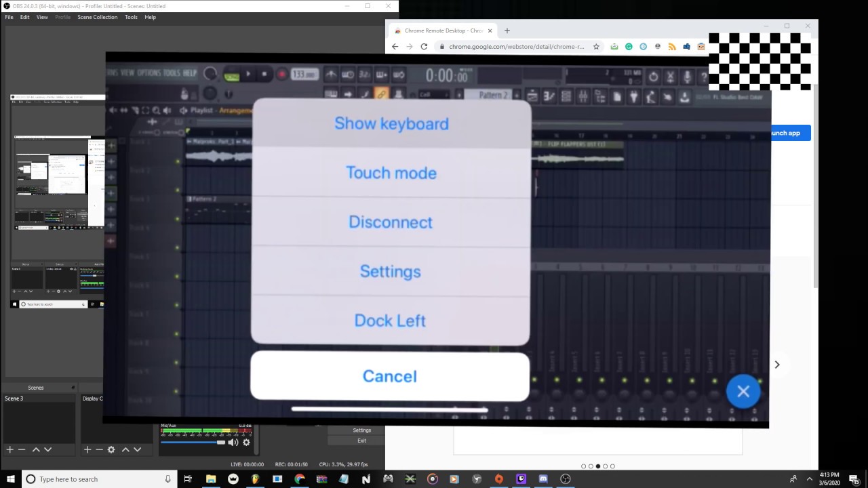
Task: Open the OBS File menu
Action: [x=9, y=17]
